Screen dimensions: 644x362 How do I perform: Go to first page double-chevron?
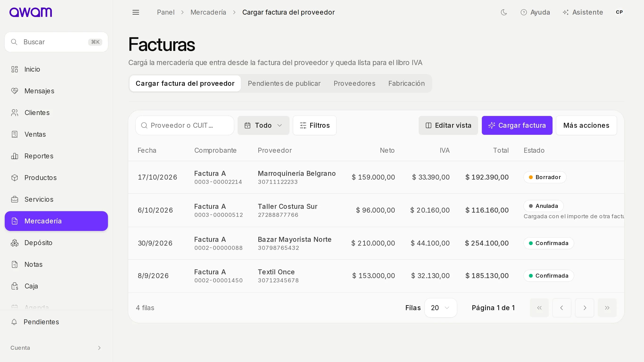[x=539, y=308]
